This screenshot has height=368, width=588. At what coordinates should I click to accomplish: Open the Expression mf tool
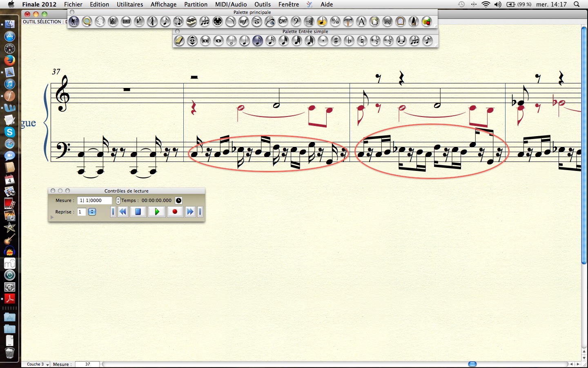[244, 22]
